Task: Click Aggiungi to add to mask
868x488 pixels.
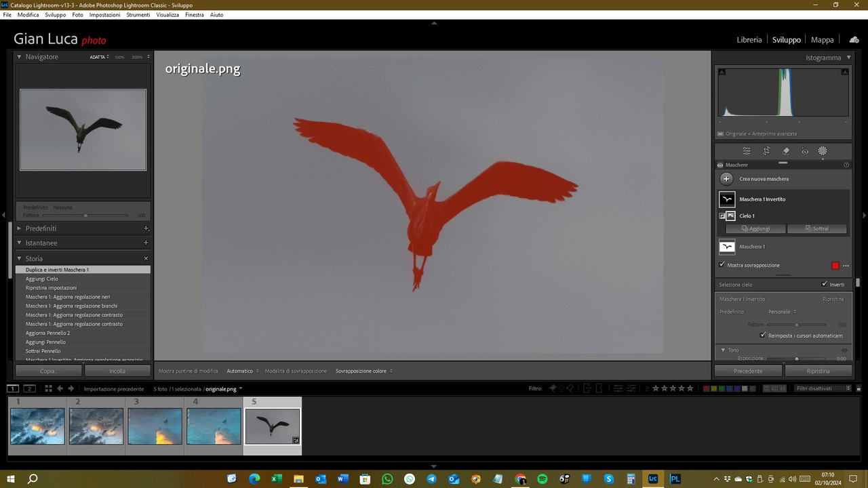Action: point(755,228)
